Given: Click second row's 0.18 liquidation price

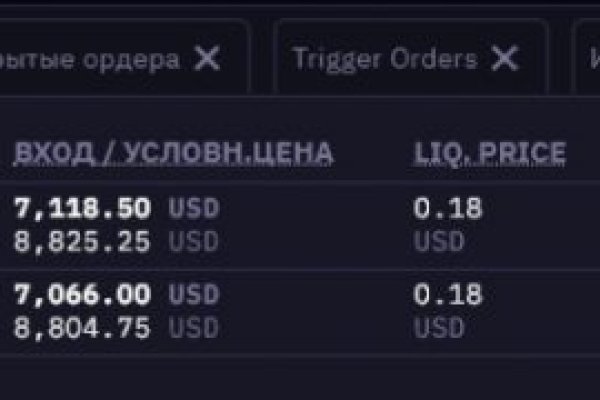Looking at the screenshot, I should 448,294.
